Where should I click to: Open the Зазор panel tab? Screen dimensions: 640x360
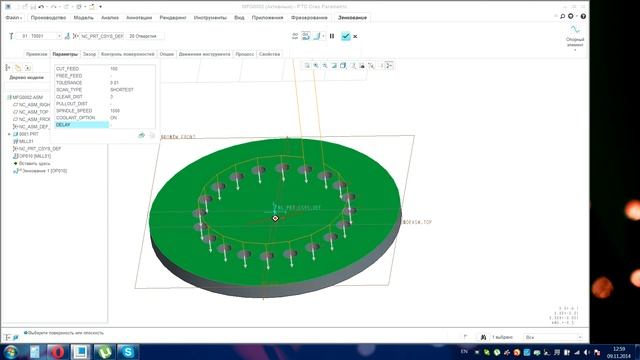[89, 54]
